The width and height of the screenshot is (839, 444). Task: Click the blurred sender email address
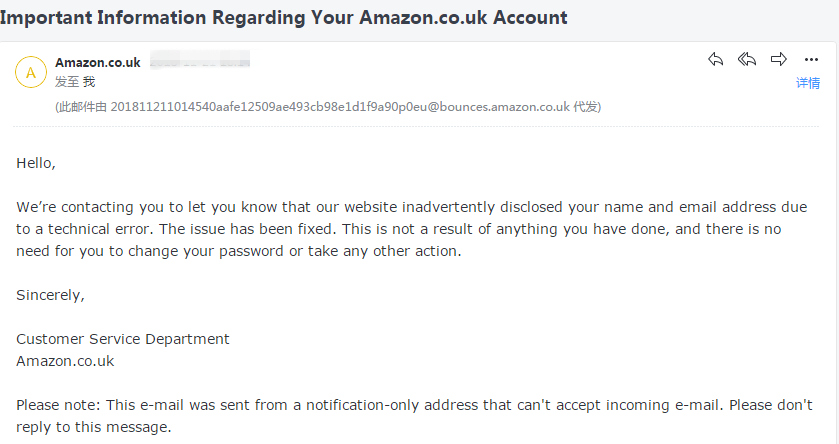tap(199, 62)
